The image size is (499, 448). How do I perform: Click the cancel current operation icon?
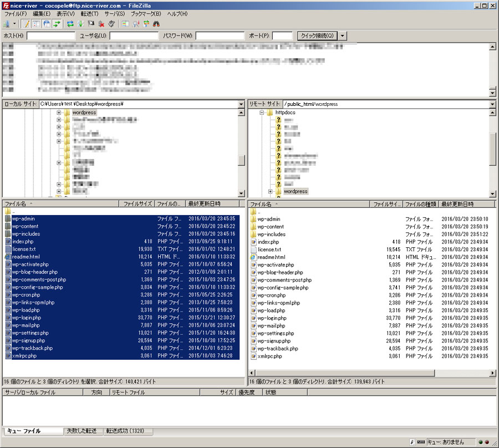pyautogui.click(x=91, y=24)
